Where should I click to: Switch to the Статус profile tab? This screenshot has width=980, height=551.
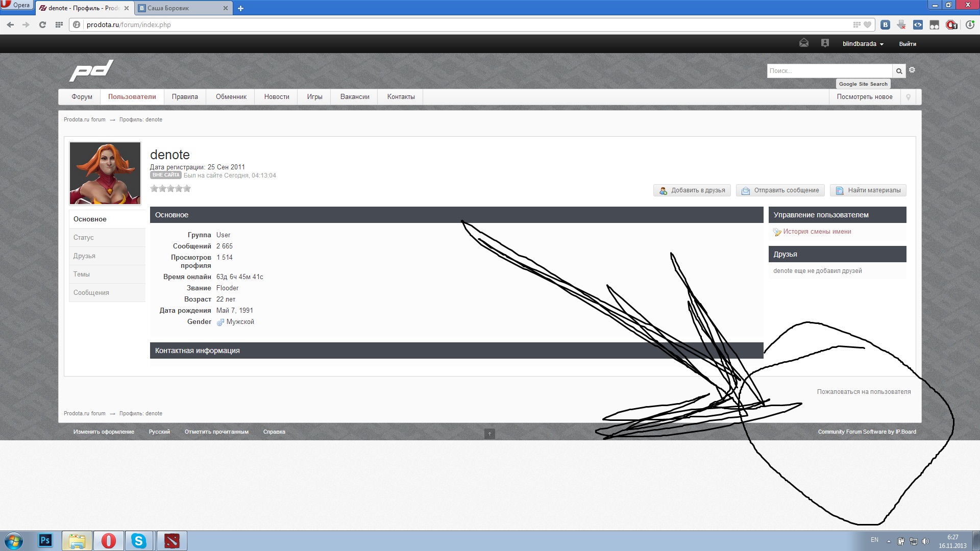pos(84,238)
